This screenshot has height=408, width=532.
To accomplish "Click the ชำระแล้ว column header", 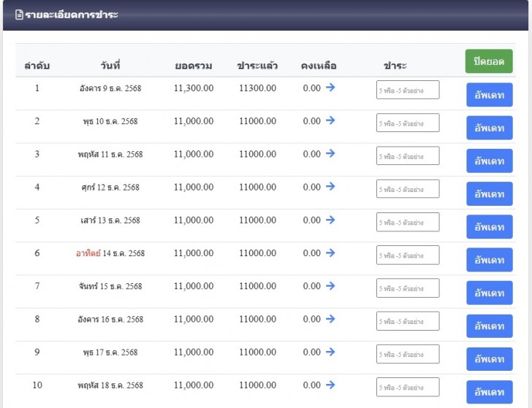I will coord(257,65).
